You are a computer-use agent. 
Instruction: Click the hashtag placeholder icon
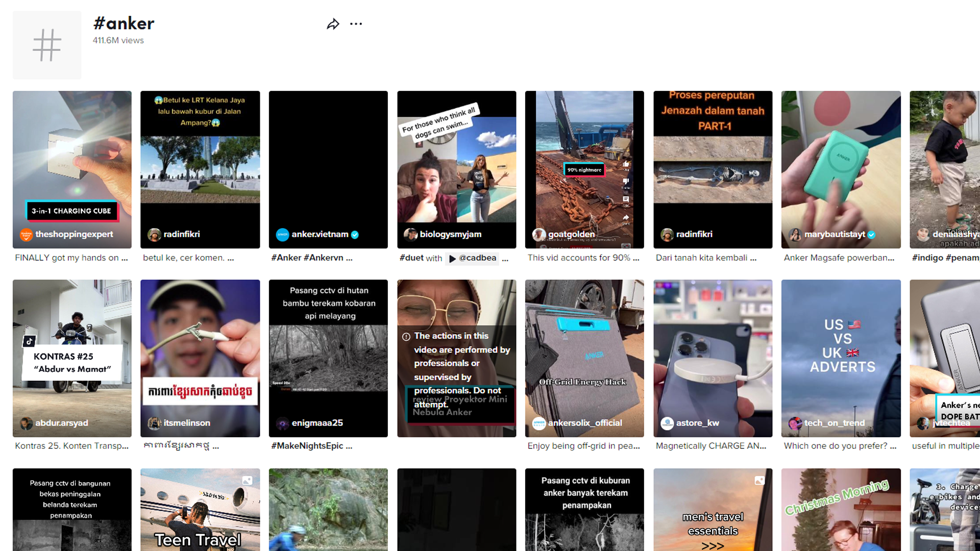(47, 45)
